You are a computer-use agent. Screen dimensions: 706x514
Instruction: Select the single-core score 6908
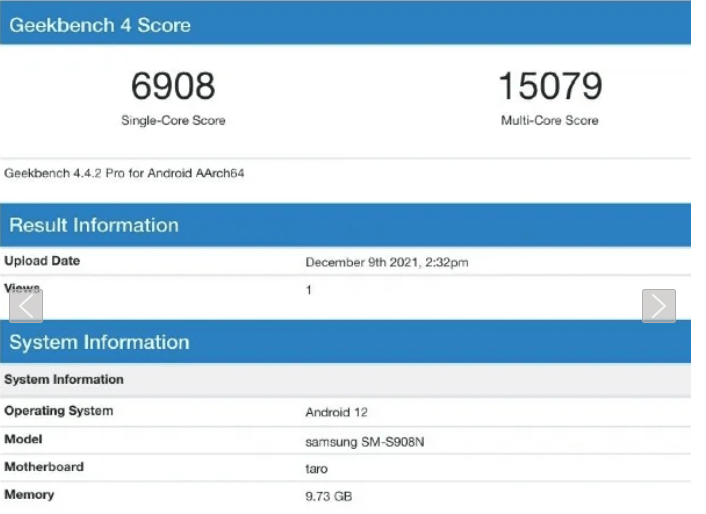pos(173,86)
